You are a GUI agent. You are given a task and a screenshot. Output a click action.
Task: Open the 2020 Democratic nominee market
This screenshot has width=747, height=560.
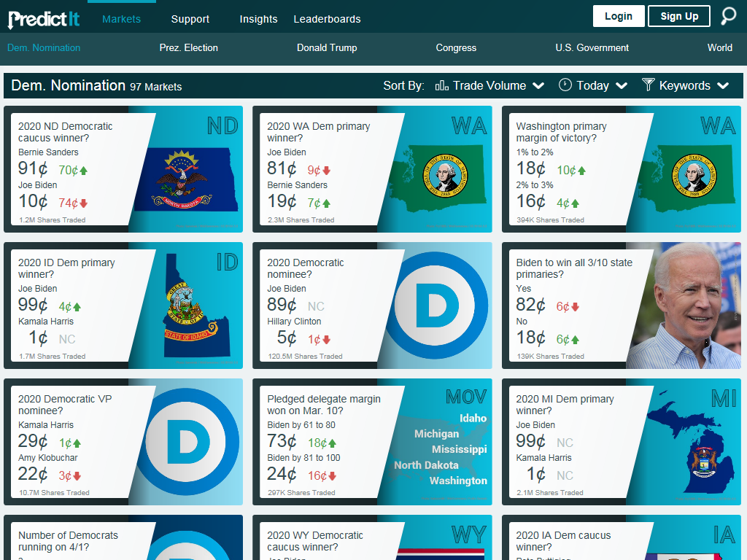point(306,268)
